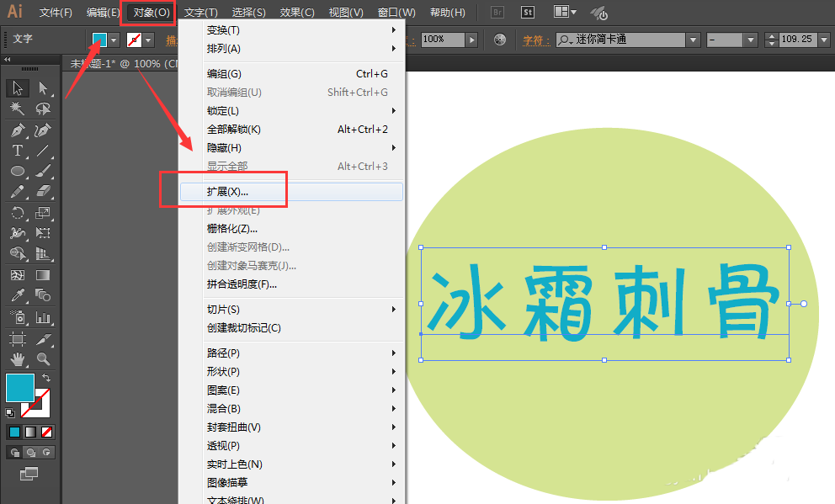Select the Pencil tool
The height and width of the screenshot is (504, 835).
18,192
